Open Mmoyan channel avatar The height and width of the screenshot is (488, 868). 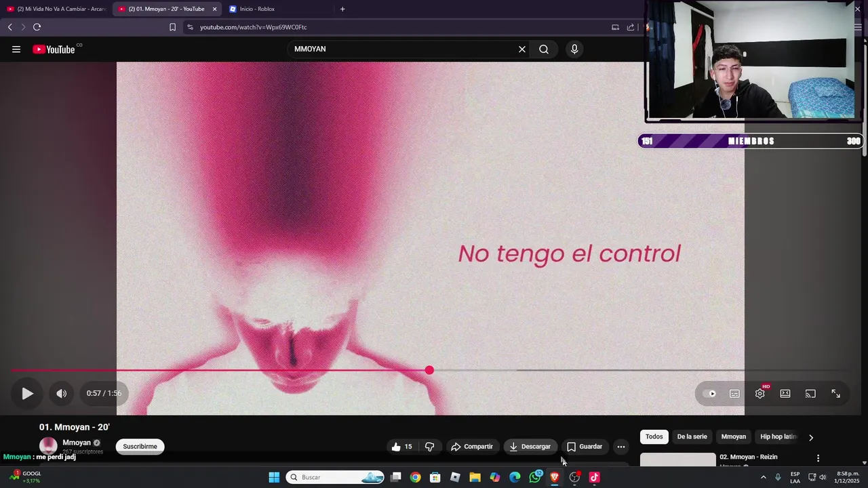click(x=48, y=446)
